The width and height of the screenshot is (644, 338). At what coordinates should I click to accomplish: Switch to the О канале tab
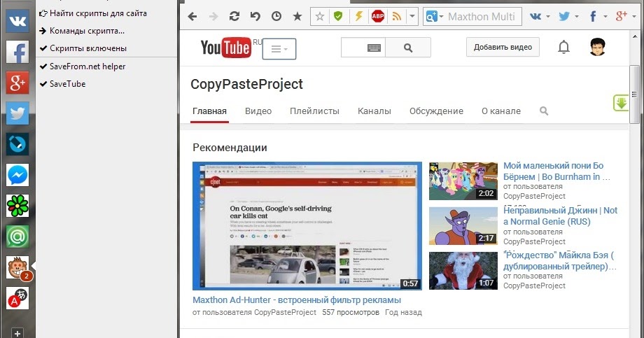point(501,111)
